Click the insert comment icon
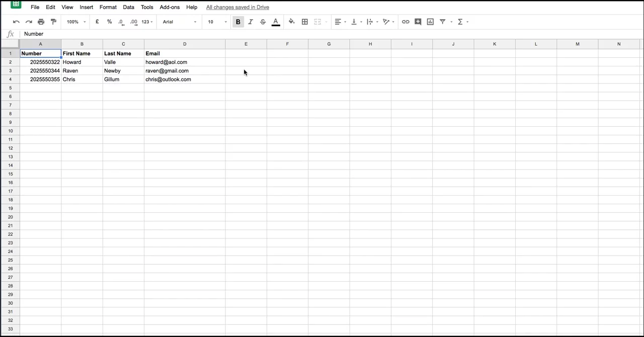 [x=418, y=22]
